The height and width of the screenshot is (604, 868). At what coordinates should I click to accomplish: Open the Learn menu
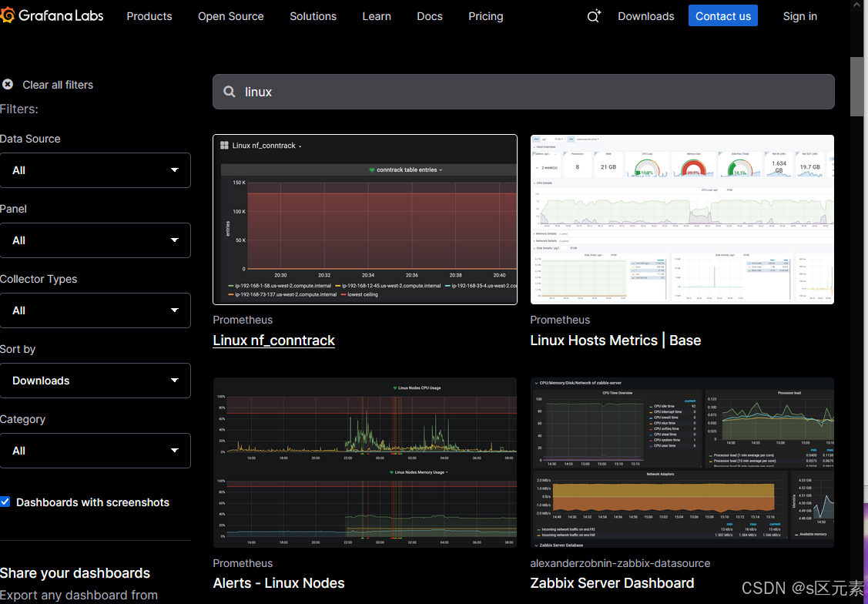[x=377, y=17]
